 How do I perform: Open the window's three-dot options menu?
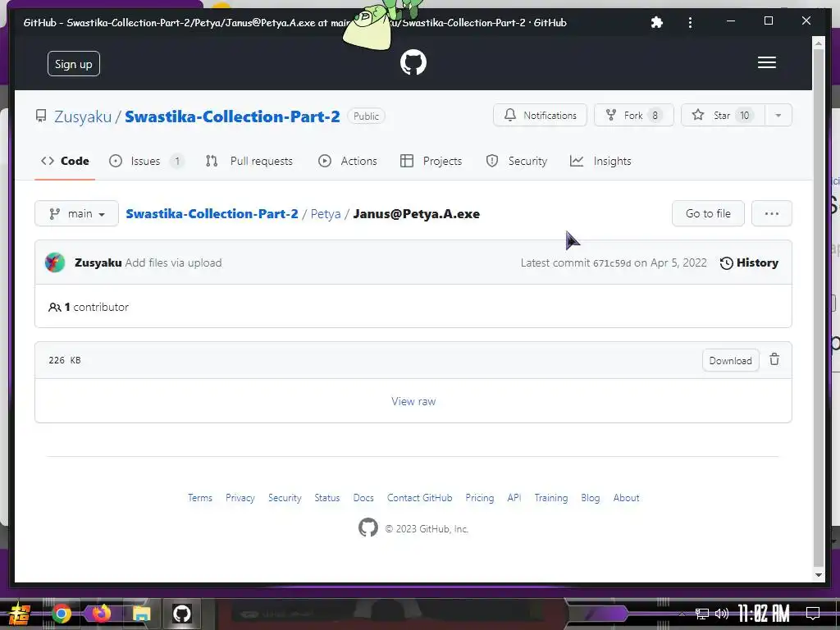click(690, 22)
